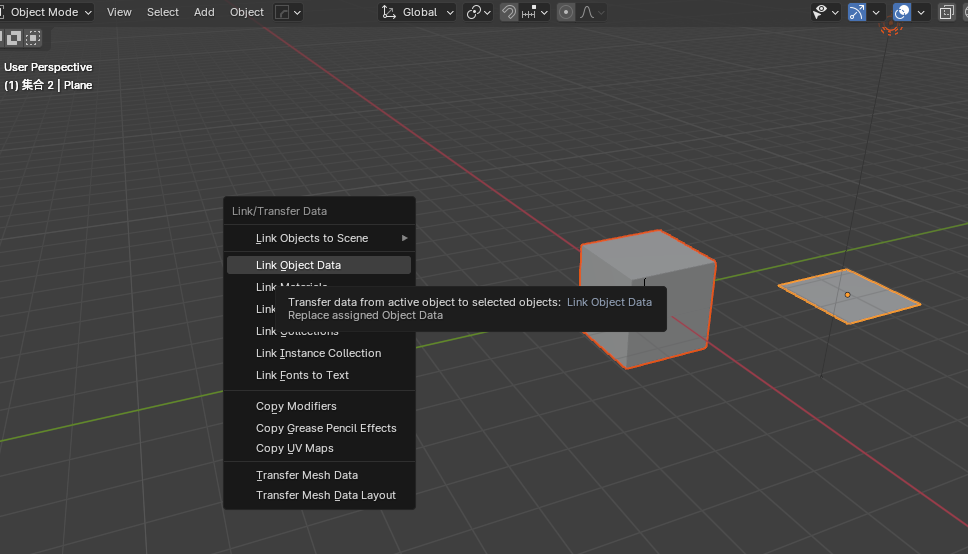Choose Link Instance Collection entry
The width and height of the screenshot is (968, 554).
[319, 353]
